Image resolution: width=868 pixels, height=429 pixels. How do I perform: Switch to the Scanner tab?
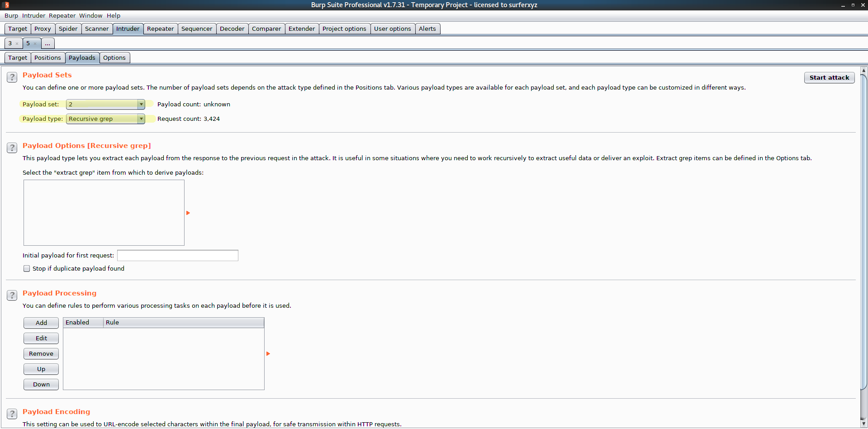(97, 29)
